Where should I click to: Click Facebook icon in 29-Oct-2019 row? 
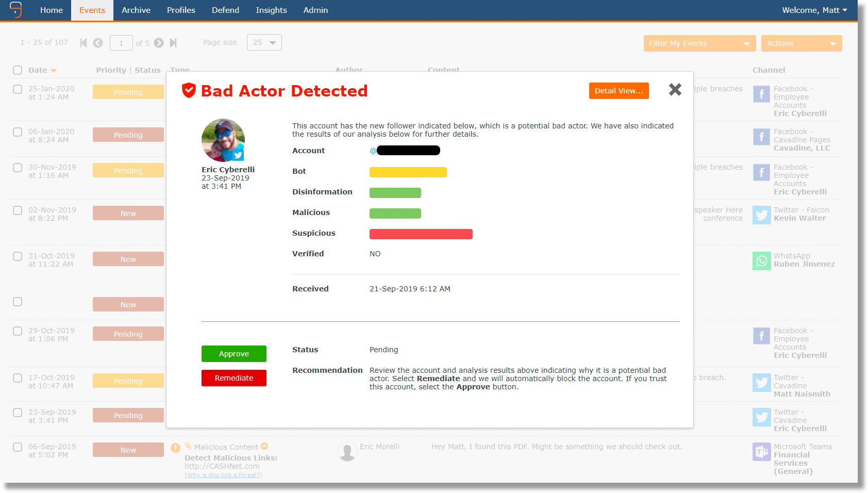click(x=761, y=336)
